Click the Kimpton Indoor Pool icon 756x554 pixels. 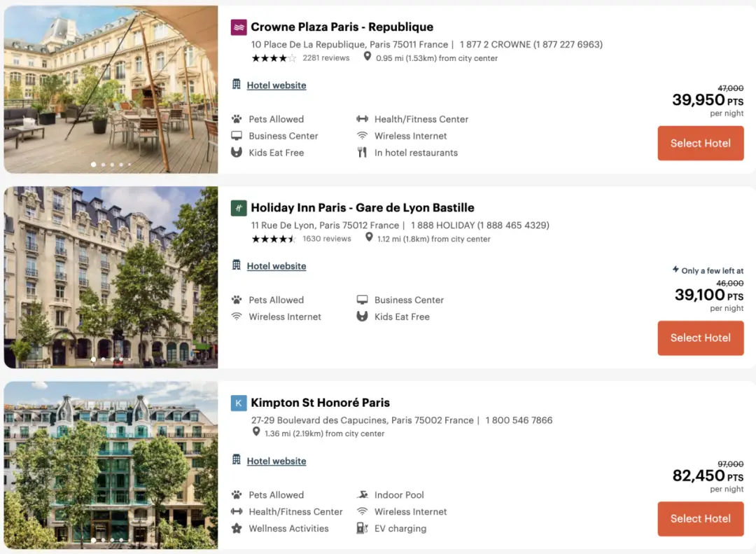click(x=362, y=494)
